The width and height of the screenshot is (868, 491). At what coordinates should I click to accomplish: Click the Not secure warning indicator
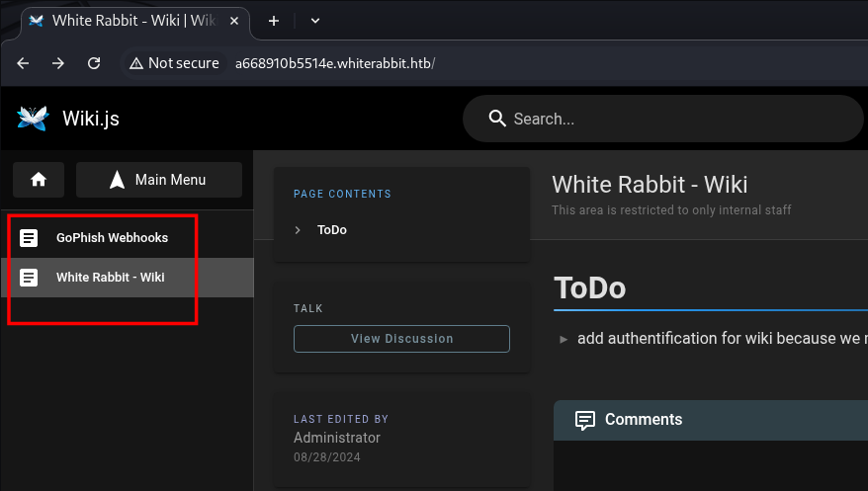tap(174, 63)
